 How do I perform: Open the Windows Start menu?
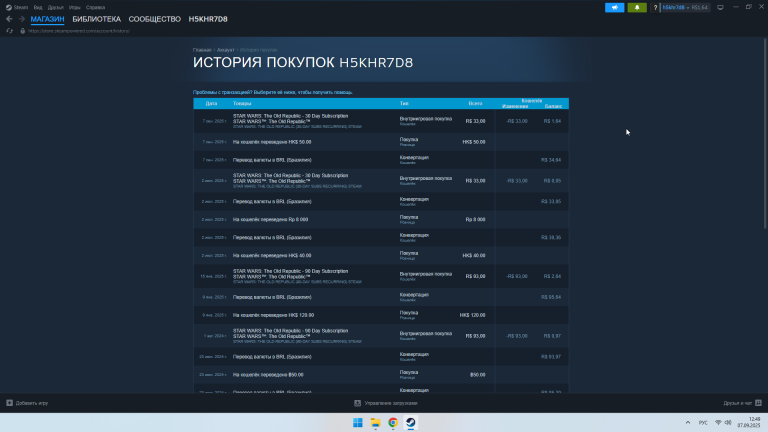[x=358, y=423]
